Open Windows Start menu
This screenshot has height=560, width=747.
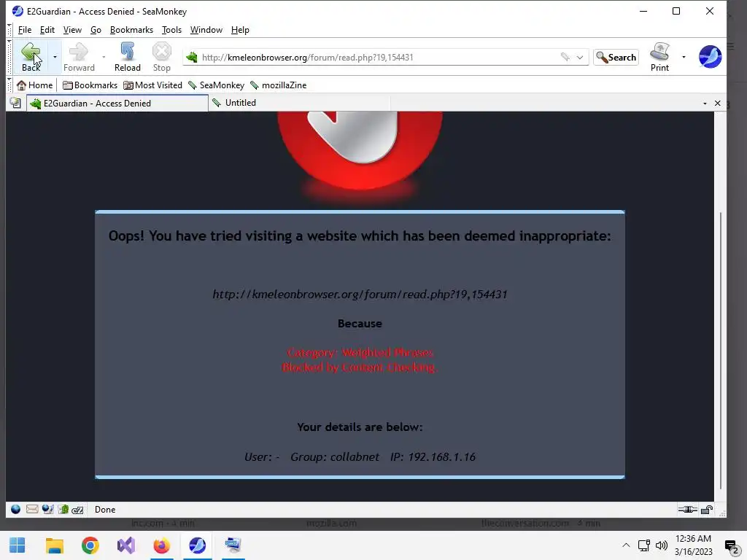click(x=18, y=545)
